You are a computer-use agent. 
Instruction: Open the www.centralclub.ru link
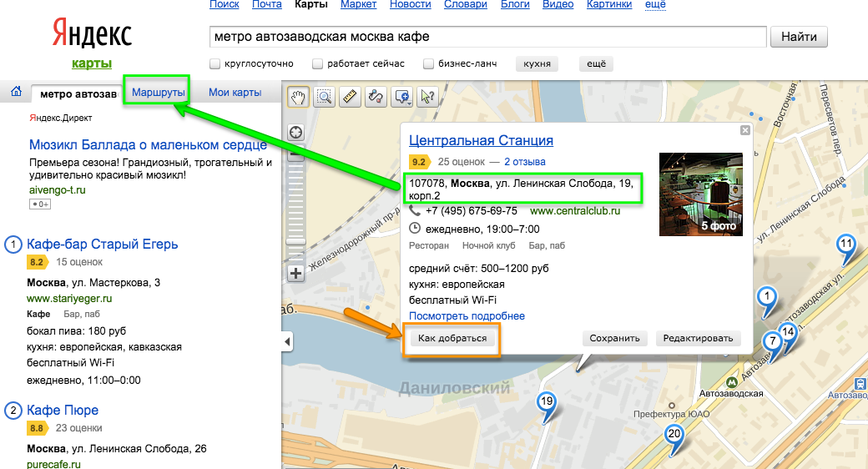[x=575, y=211]
